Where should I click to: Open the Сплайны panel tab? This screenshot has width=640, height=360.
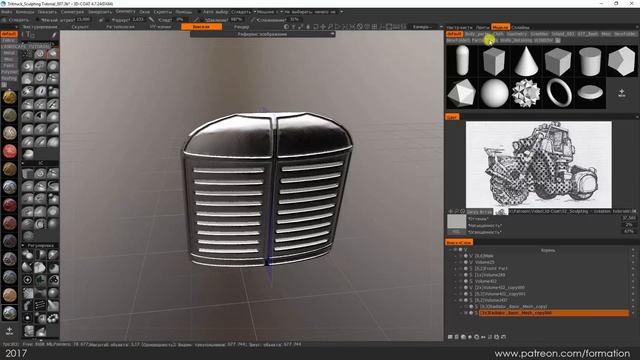coord(520,27)
